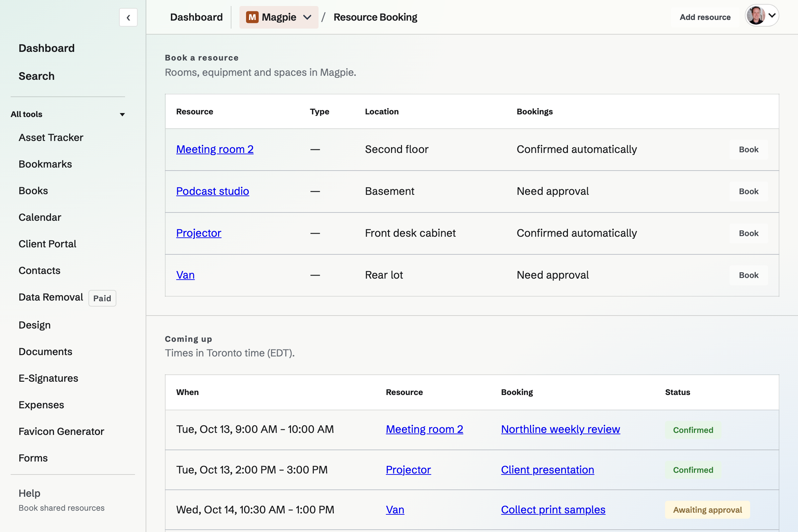Select the Second floor location cell
Viewport: 798px width, 532px height.
(397, 149)
